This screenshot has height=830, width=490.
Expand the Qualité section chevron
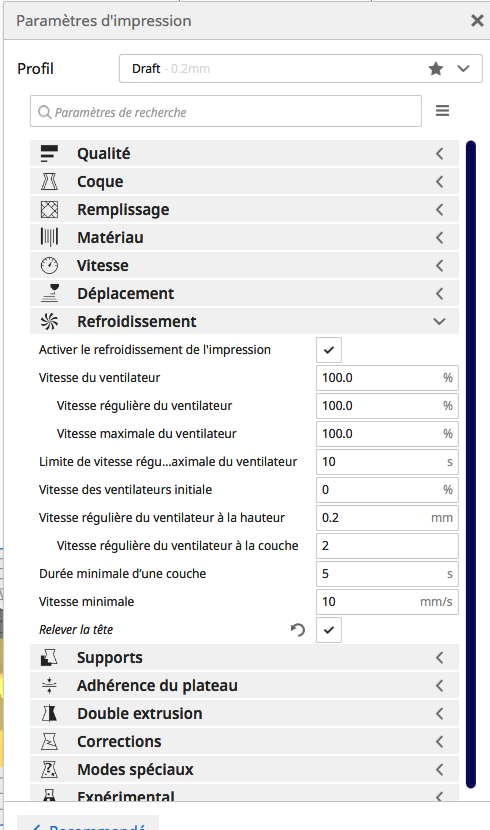440,154
